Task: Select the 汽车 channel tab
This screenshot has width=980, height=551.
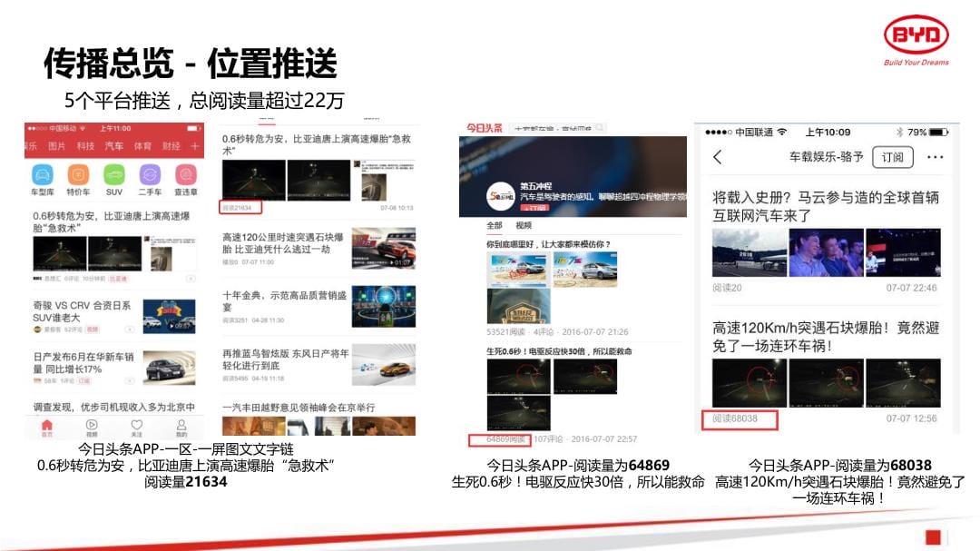Action: pos(113,146)
